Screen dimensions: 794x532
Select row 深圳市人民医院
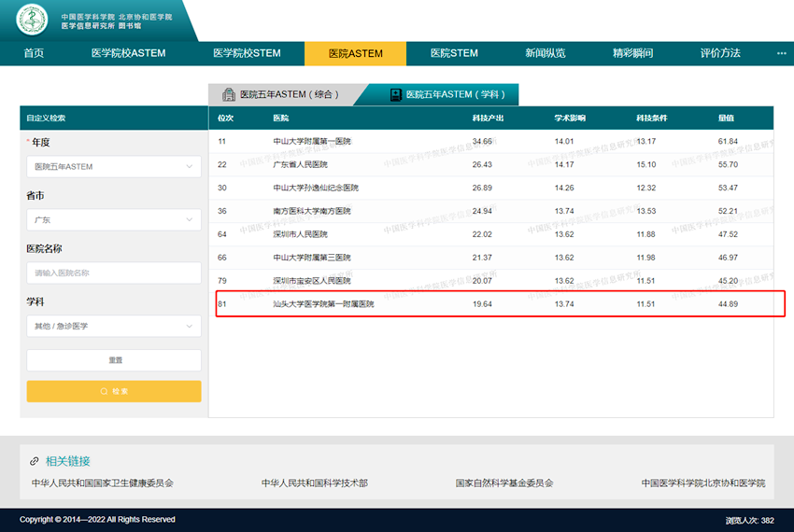(491, 234)
